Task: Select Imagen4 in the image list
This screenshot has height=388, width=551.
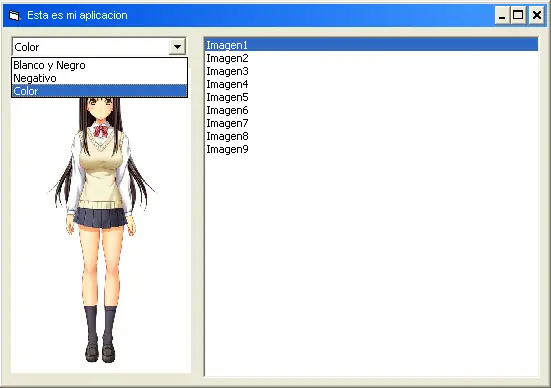Action: tap(371, 84)
